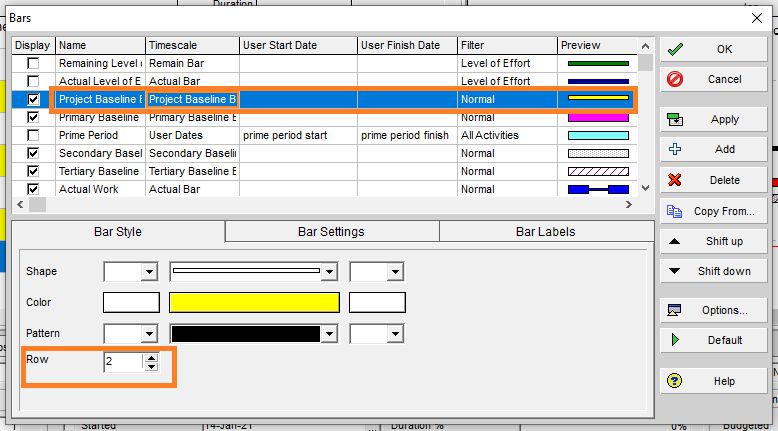Switch to the Bar Labels tab
778x431 pixels.
click(546, 232)
